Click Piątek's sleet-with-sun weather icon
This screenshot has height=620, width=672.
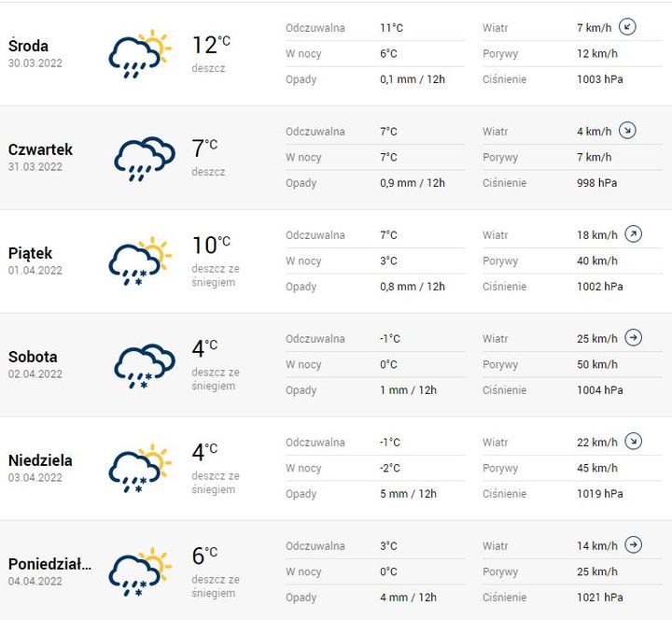(x=140, y=261)
